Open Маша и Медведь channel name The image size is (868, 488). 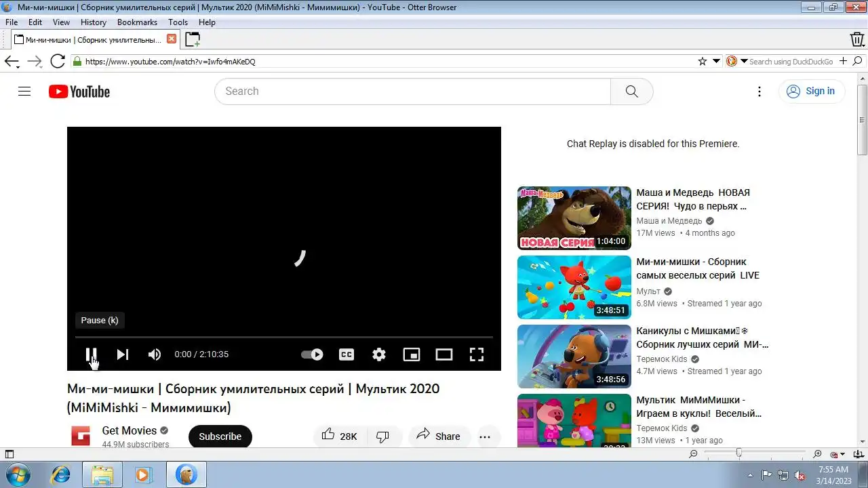[669, 221]
